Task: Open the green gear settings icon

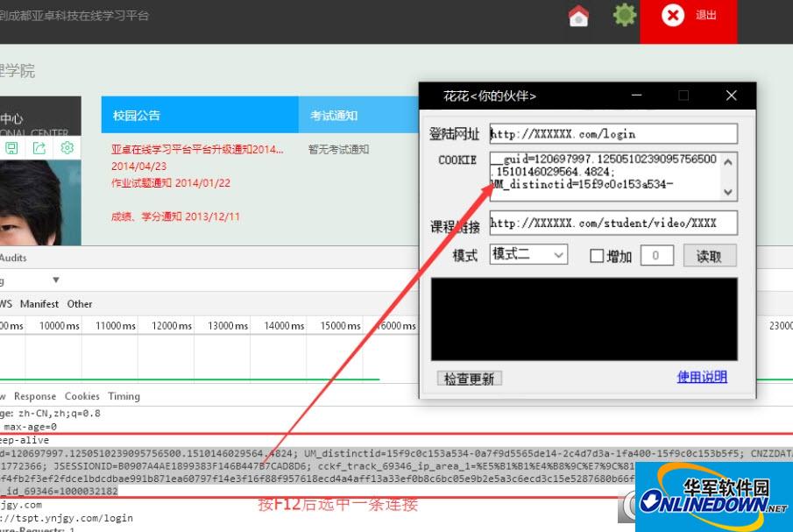Action: (x=625, y=15)
